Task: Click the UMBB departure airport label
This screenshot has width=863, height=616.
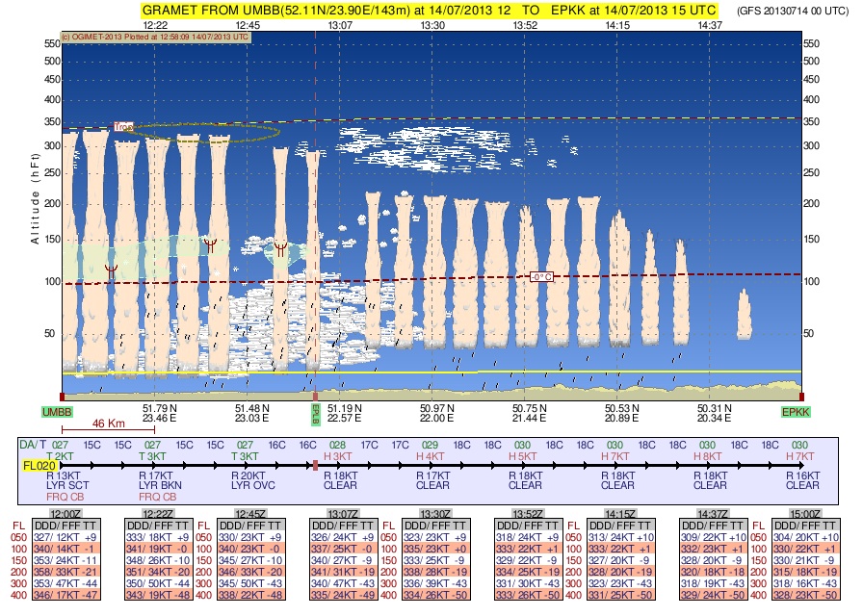Action: pos(56,411)
